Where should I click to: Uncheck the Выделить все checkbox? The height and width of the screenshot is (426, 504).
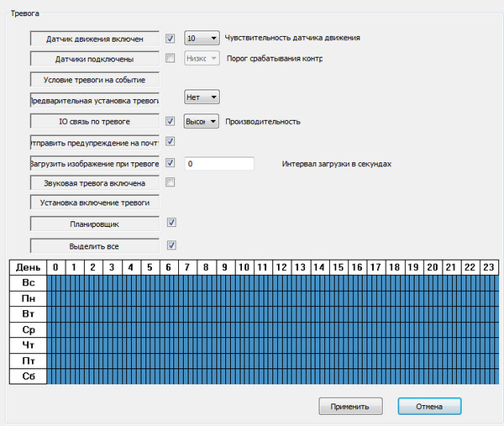click(x=171, y=245)
